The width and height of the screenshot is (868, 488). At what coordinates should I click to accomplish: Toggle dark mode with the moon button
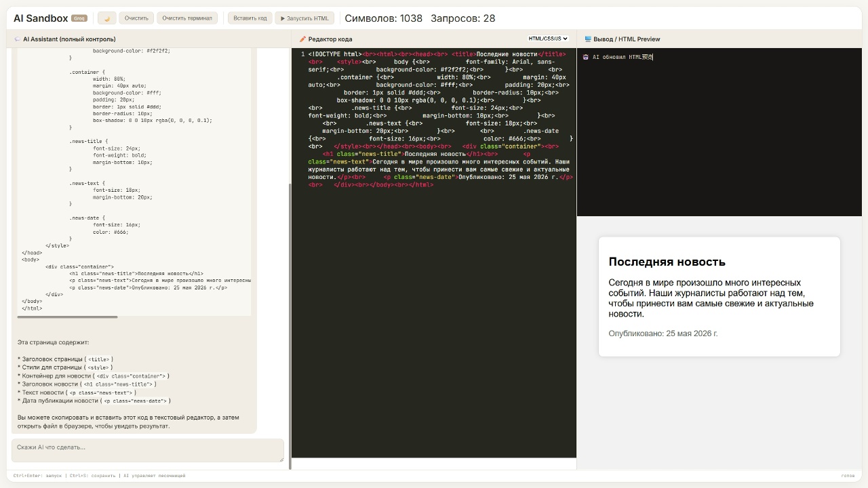coord(107,18)
